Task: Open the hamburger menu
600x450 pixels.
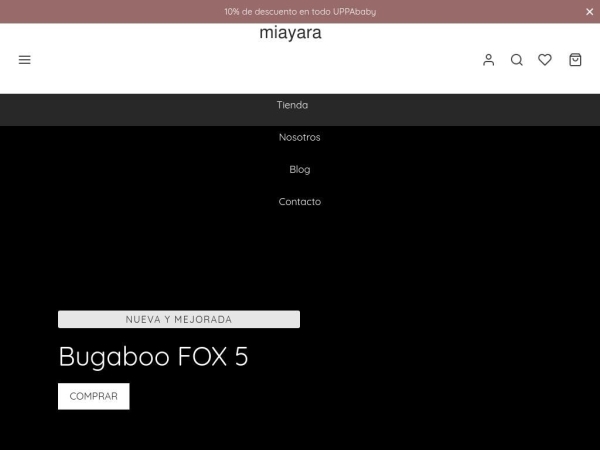Action: 24,60
